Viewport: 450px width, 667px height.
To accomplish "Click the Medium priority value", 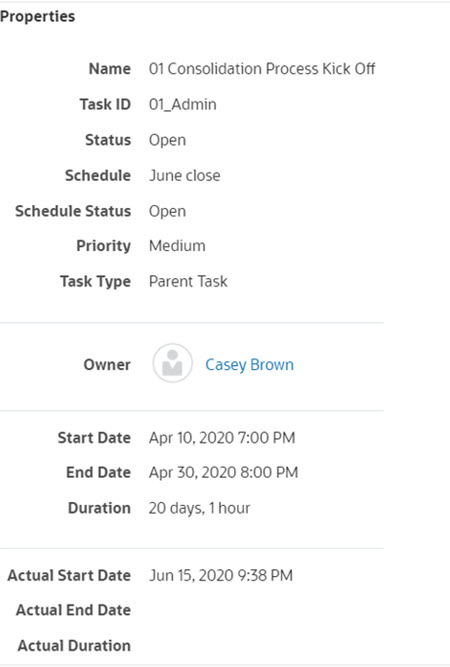I will pyautogui.click(x=177, y=246).
